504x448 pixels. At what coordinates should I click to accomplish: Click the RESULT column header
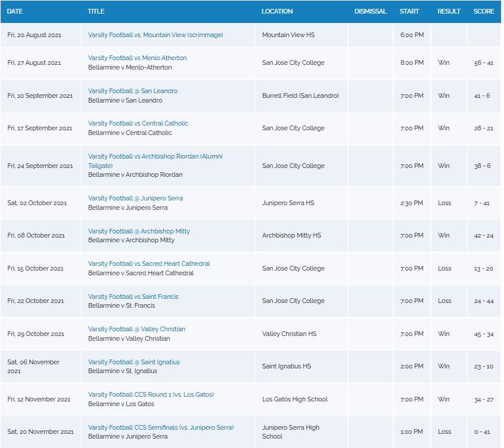[449, 11]
